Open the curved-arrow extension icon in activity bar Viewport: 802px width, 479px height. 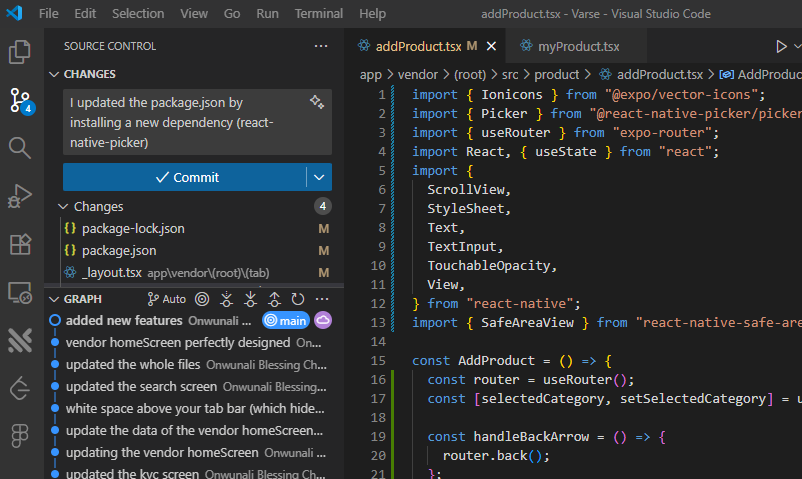click(x=20, y=388)
